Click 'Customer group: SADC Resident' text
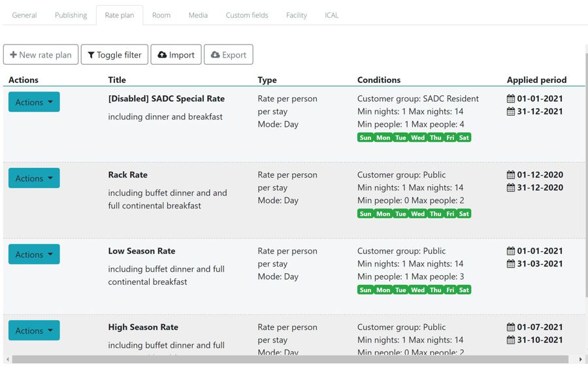The width and height of the screenshot is (588, 392). [x=417, y=99]
